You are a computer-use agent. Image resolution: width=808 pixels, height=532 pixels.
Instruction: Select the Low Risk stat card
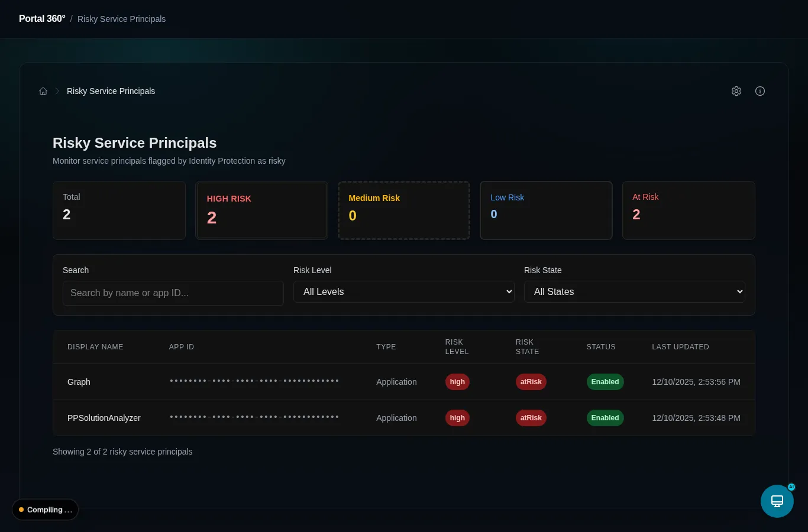[x=546, y=210]
